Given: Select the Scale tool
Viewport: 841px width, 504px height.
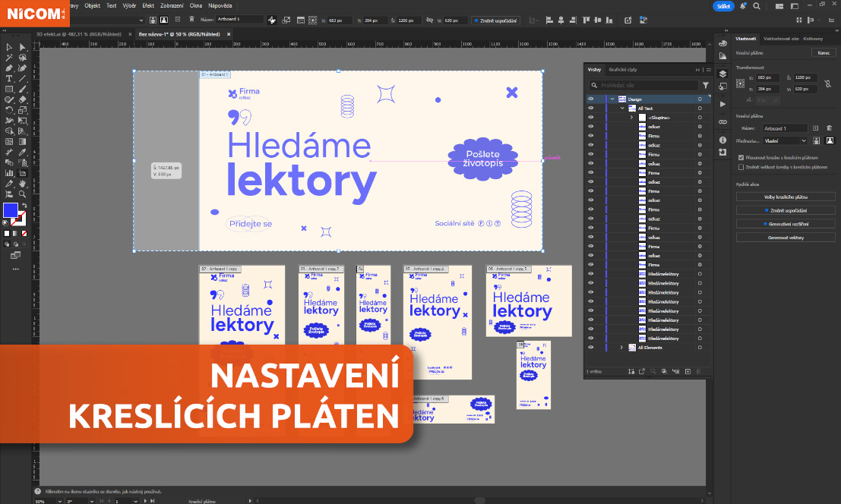Looking at the screenshot, I should 23,110.
